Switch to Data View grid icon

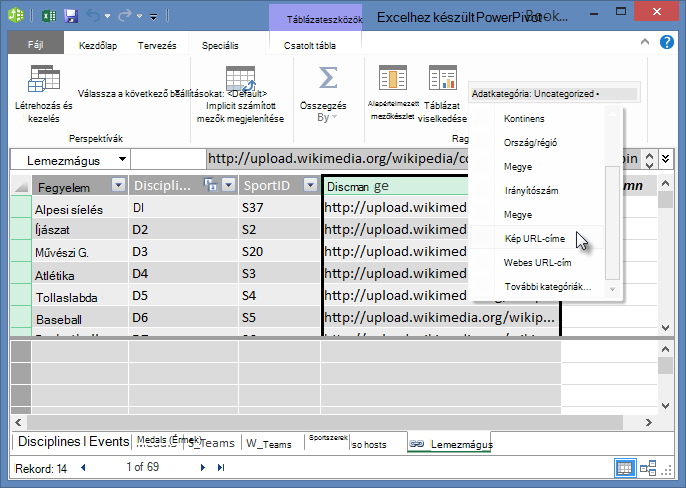624,468
